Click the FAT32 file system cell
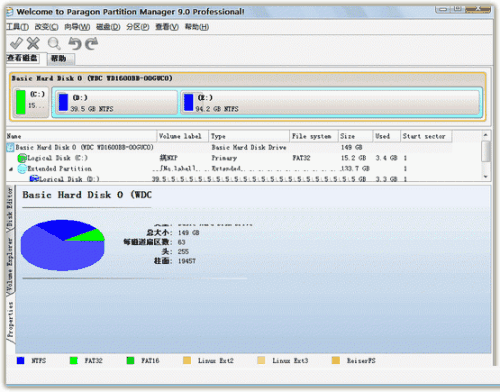This screenshot has height=392, width=500. coord(301,158)
